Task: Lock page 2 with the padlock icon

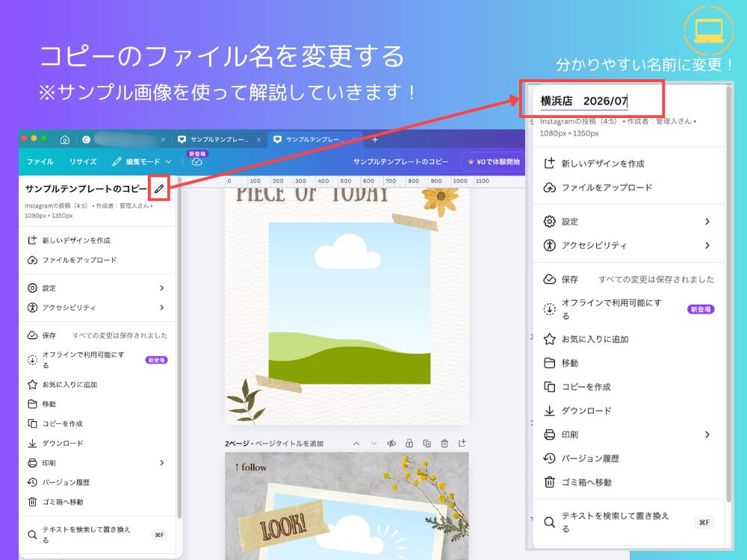Action: [x=409, y=444]
